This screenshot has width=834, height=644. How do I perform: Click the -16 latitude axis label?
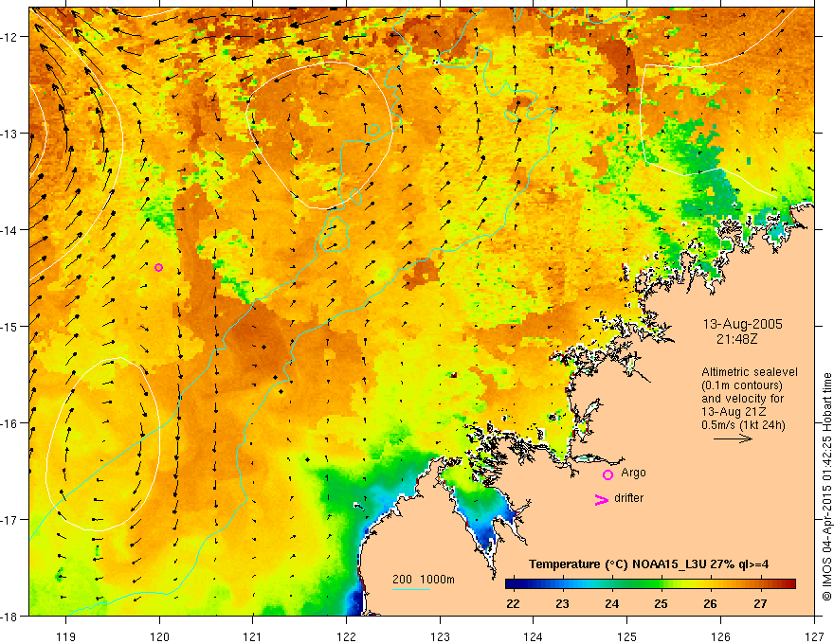[9, 423]
